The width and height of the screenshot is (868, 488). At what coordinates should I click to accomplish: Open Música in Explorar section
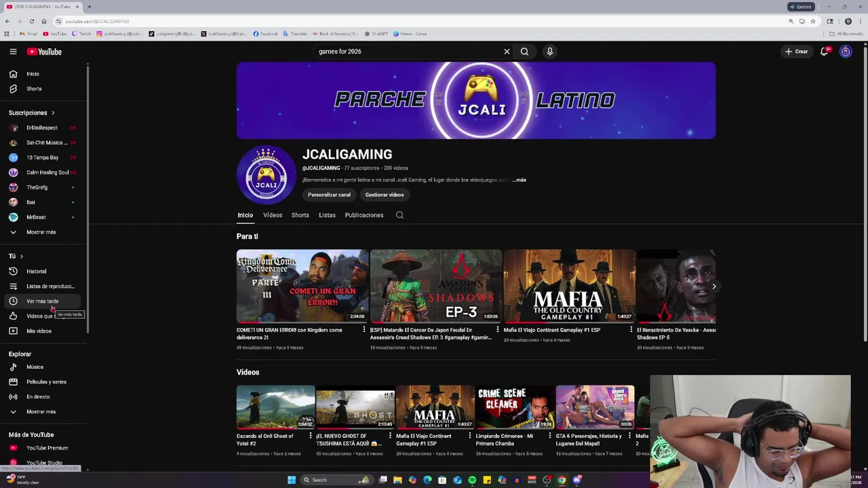click(43, 367)
